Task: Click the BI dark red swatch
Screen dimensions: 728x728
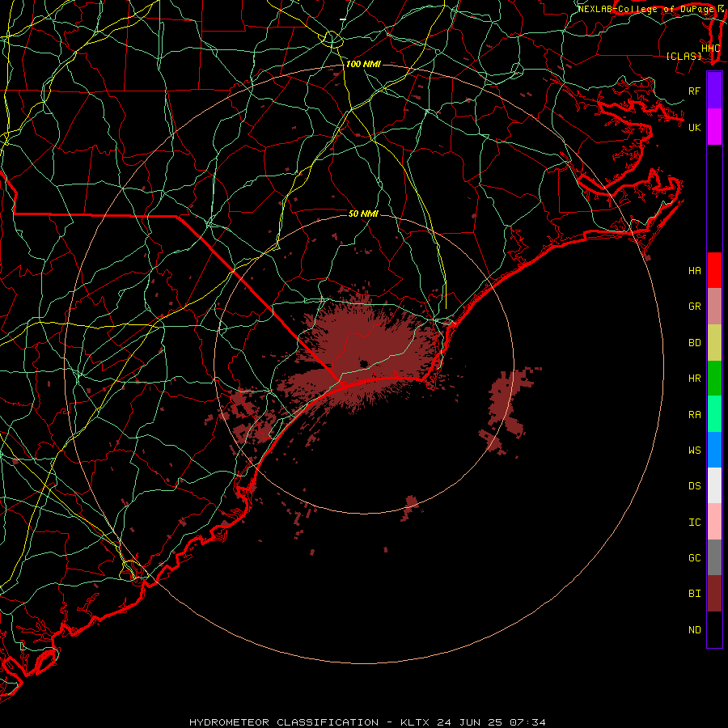Action: point(714,594)
